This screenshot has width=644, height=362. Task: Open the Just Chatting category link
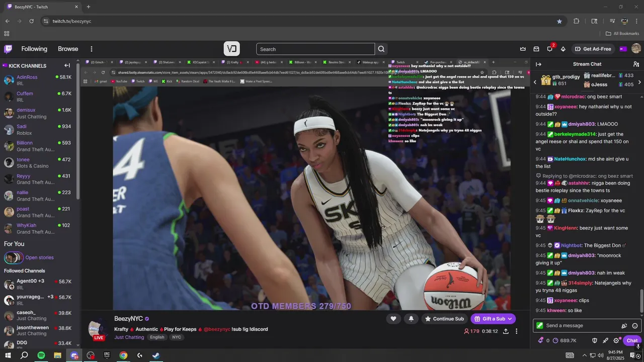(129, 337)
